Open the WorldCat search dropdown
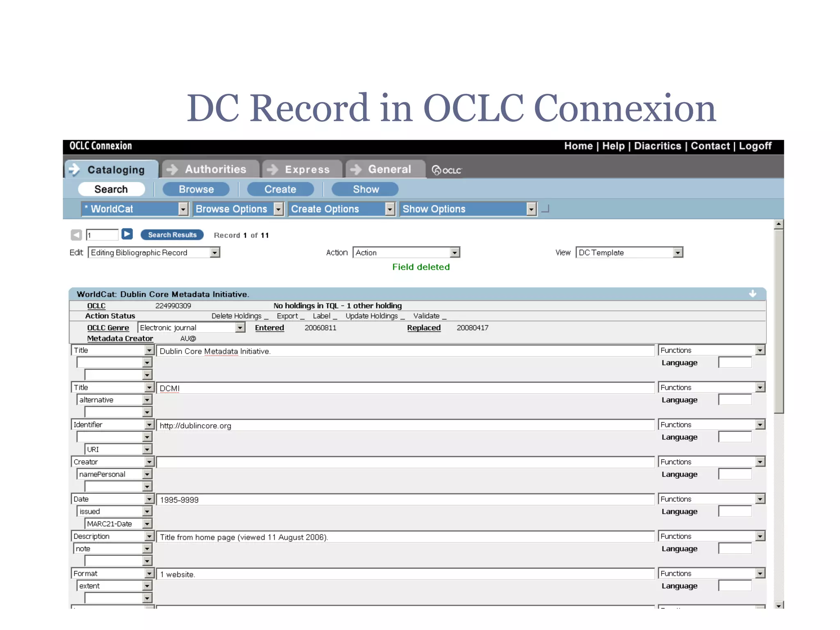The image size is (840, 630). tap(135, 209)
